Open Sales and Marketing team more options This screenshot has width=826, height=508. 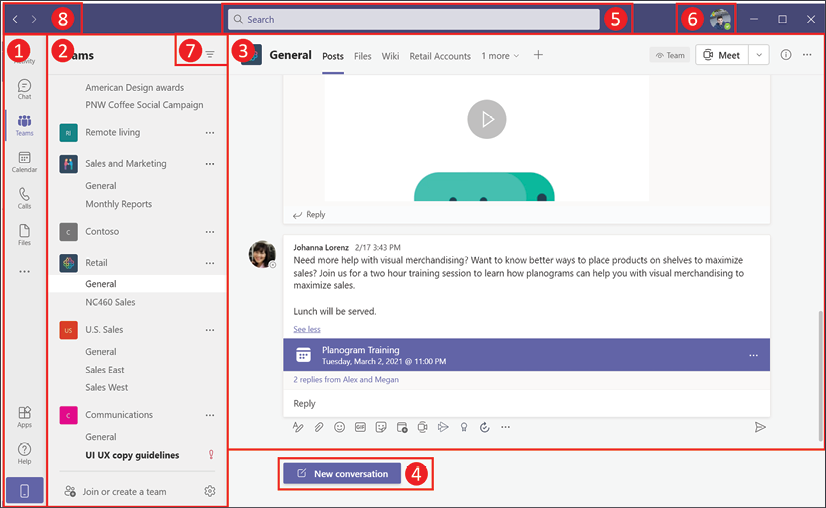[x=210, y=164]
